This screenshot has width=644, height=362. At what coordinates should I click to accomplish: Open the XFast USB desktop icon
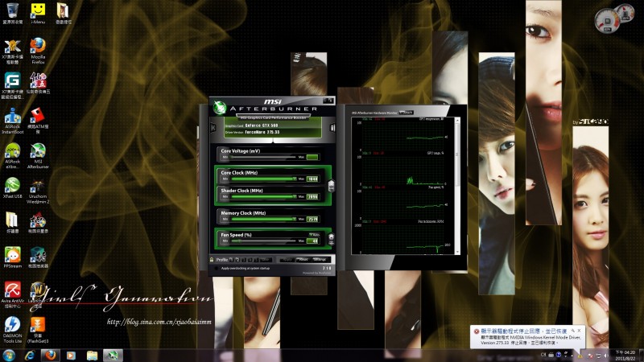13,188
